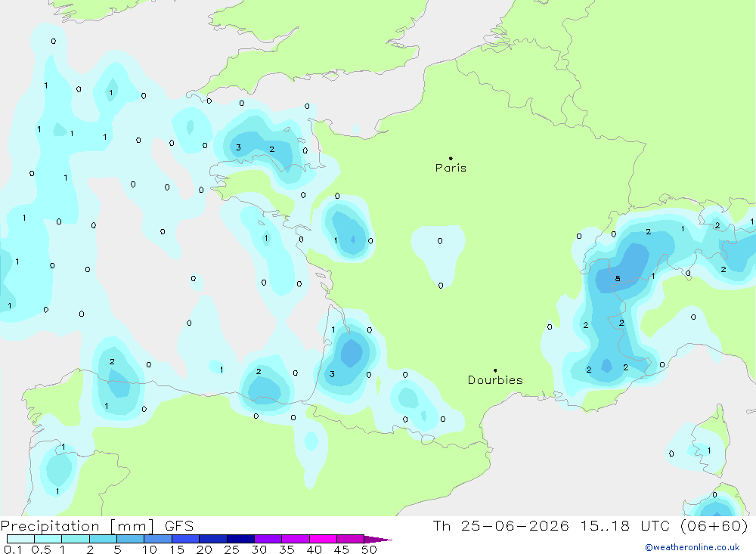Screen dimensions: 756x554
Task: Click the '0.1' legend scale label
Action: click(x=12, y=549)
